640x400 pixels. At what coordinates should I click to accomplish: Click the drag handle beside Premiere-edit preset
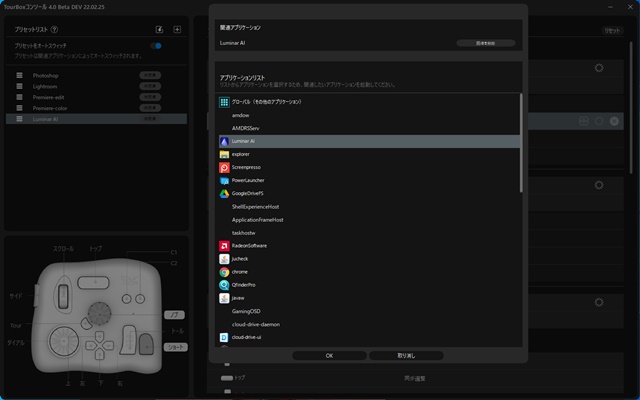(x=19, y=97)
